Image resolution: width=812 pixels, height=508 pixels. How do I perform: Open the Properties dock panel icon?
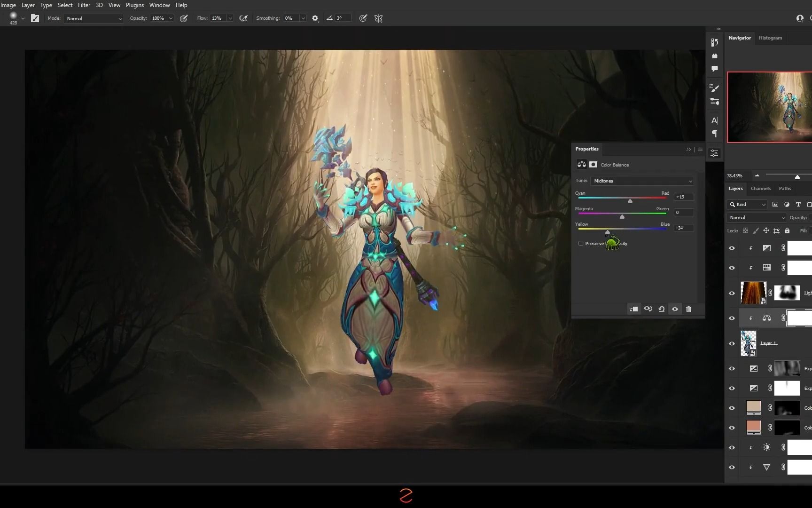pyautogui.click(x=714, y=153)
